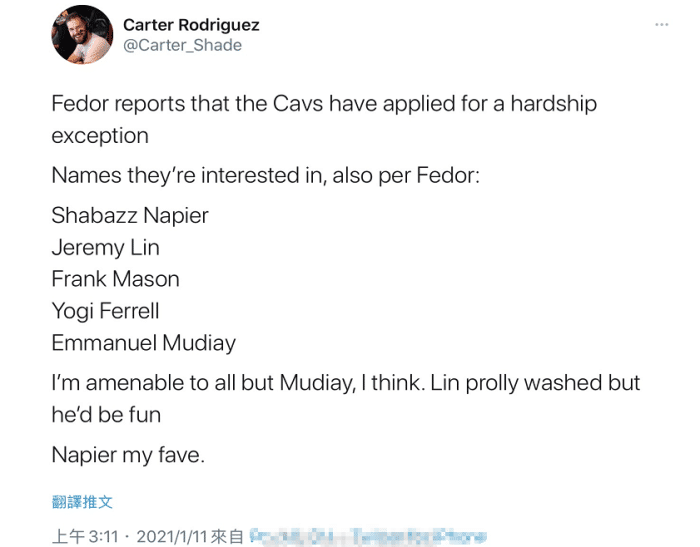Click the 翻譯推文 translate tweet link

(82, 501)
